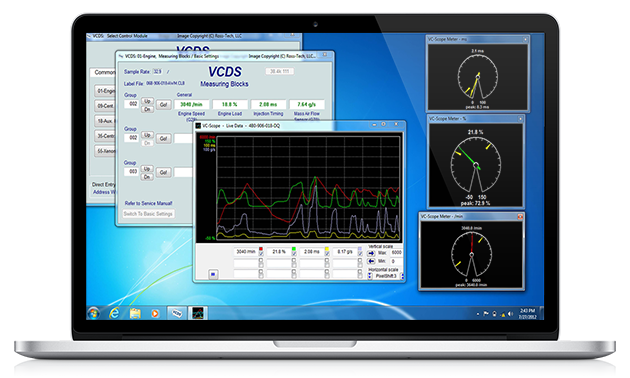This screenshot has width=630, height=378.
Task: Open the VCDS taskbar icon
Action: tap(177, 313)
